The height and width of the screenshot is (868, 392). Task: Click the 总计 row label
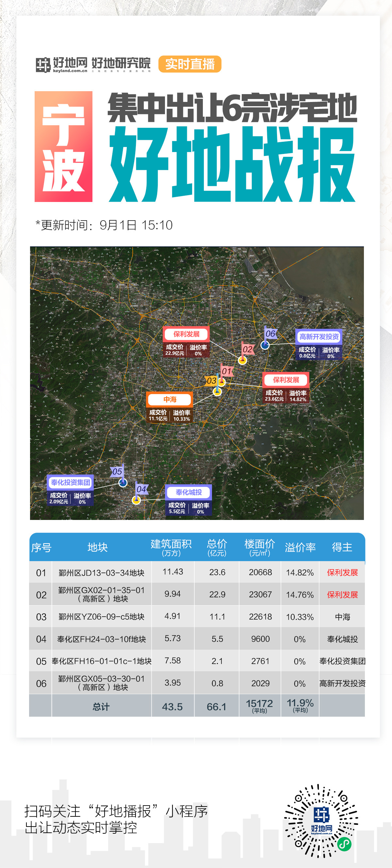(101, 707)
